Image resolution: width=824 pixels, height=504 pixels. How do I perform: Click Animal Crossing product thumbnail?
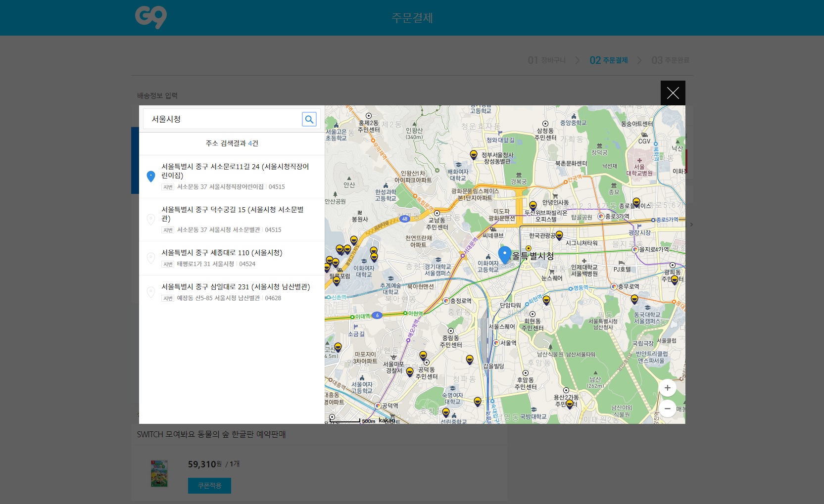[x=159, y=473]
